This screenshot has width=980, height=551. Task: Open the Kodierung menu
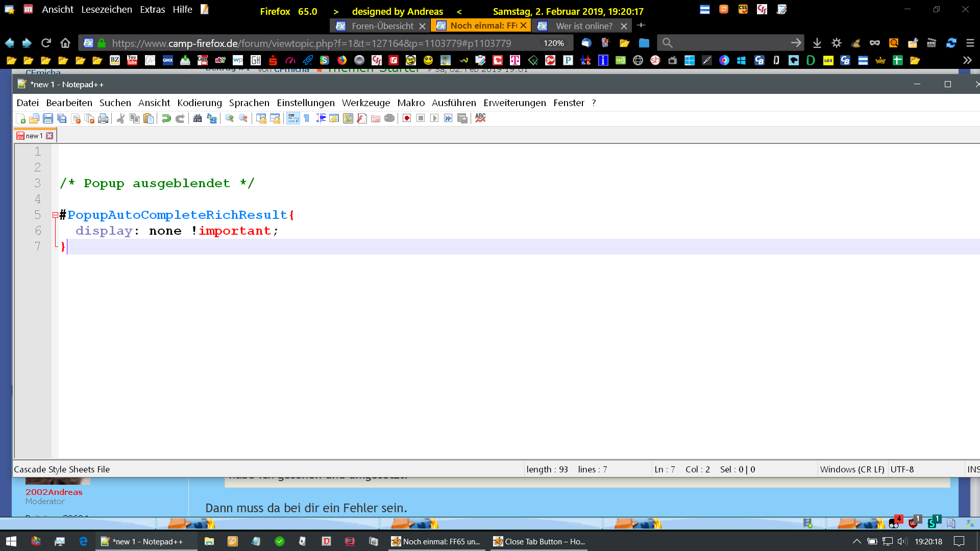point(200,103)
